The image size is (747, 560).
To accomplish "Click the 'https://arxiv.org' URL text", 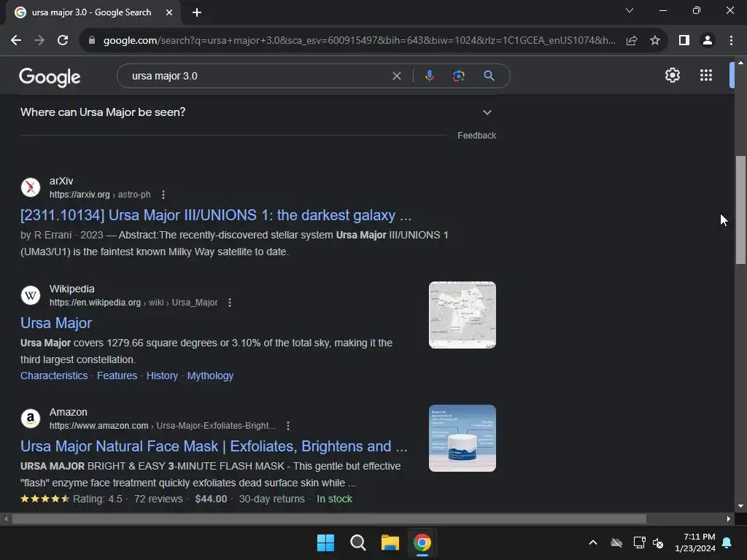I will (x=80, y=195).
